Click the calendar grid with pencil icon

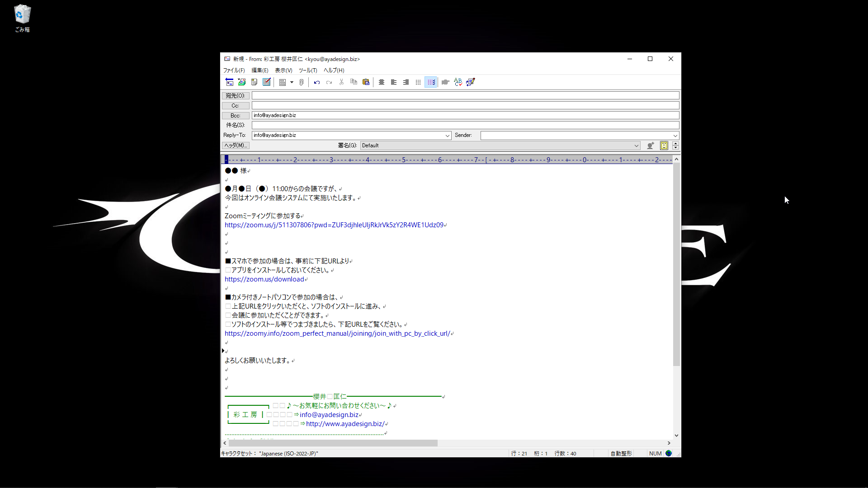point(266,82)
